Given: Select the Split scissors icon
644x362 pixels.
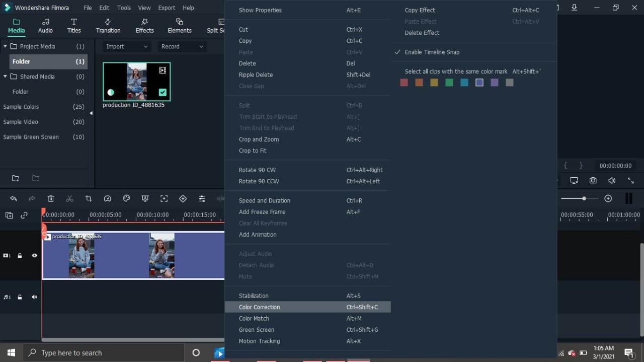Looking at the screenshot, I should pos(70,198).
